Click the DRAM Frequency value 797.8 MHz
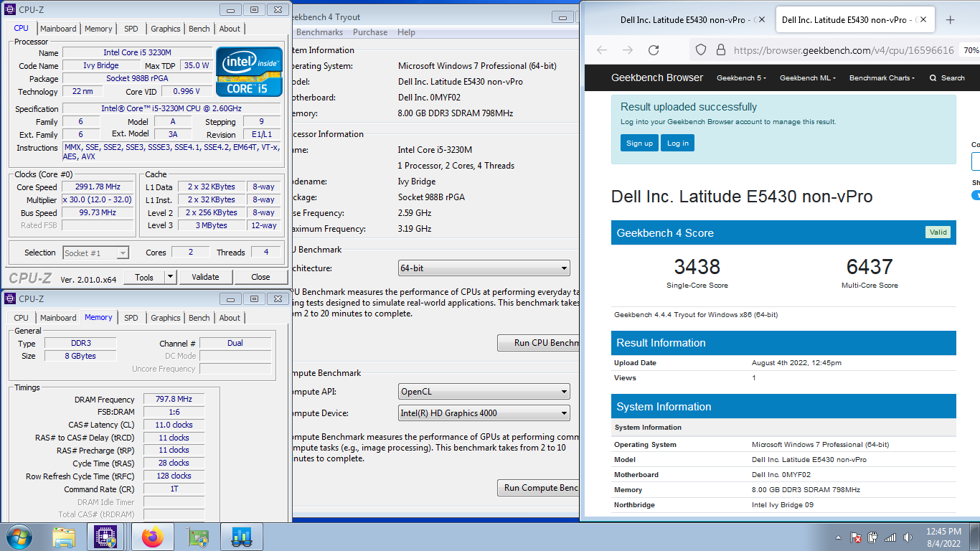 click(x=174, y=400)
